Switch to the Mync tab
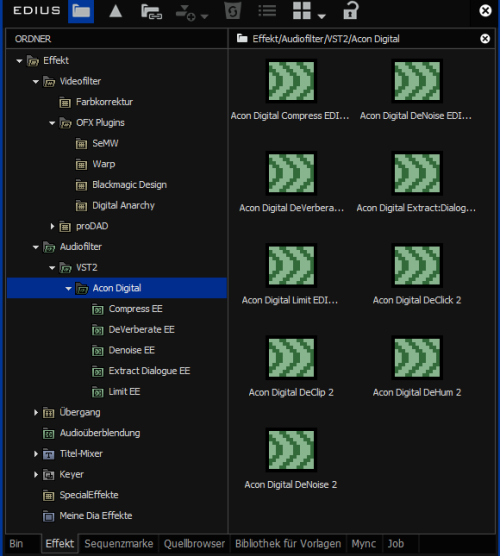 point(364,544)
